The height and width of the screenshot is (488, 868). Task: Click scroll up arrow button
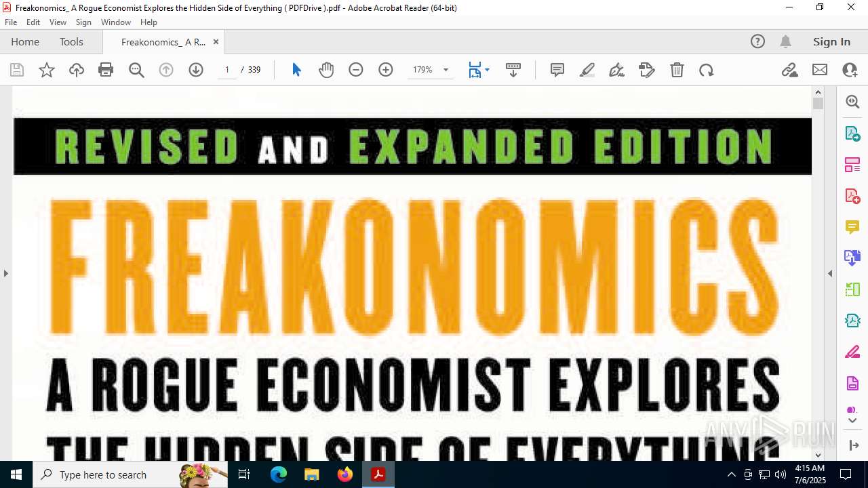point(818,92)
